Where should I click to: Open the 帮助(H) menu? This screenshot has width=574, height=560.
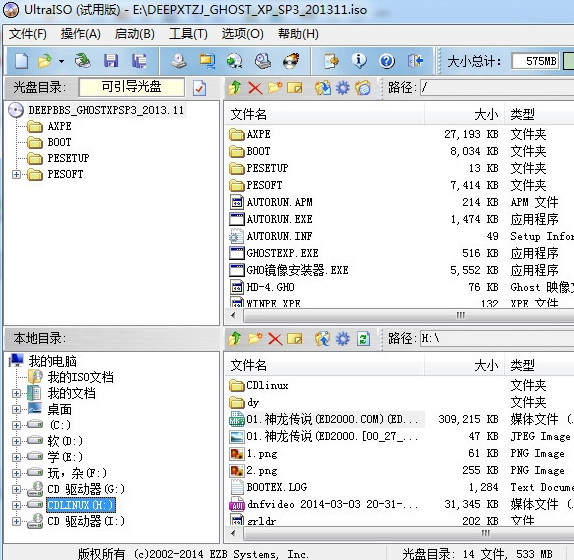pyautogui.click(x=298, y=34)
